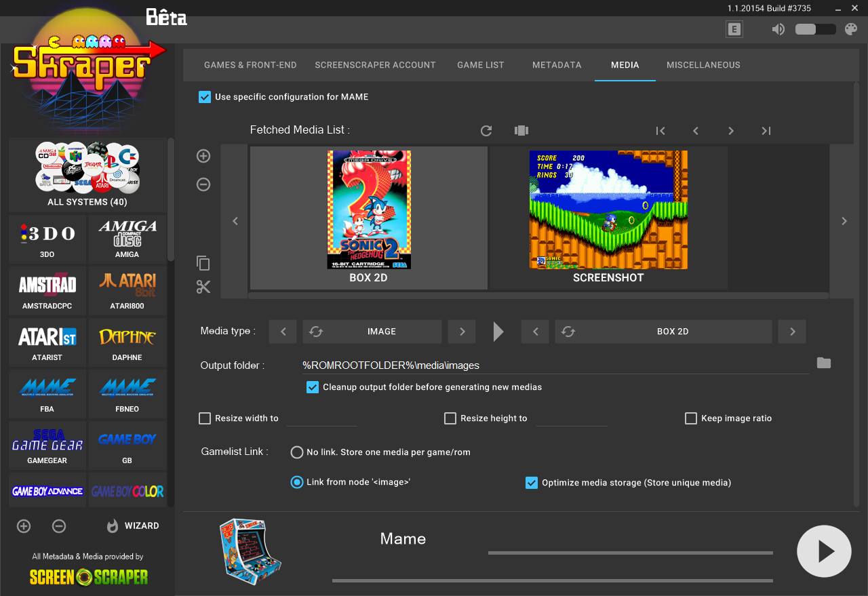Refresh the fetched media list
Screen dimensions: 868x596
coord(486,131)
